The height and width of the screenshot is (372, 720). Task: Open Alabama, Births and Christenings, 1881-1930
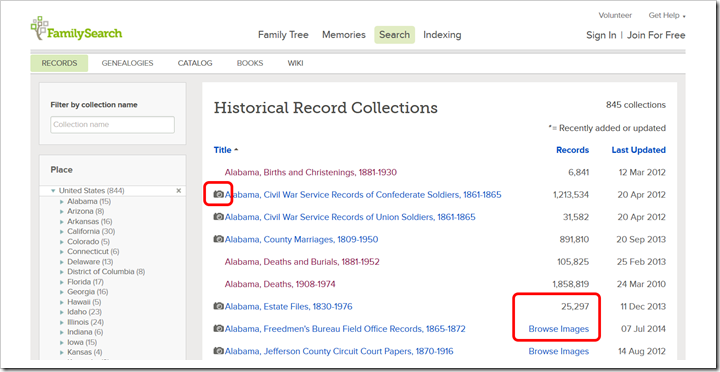point(311,173)
